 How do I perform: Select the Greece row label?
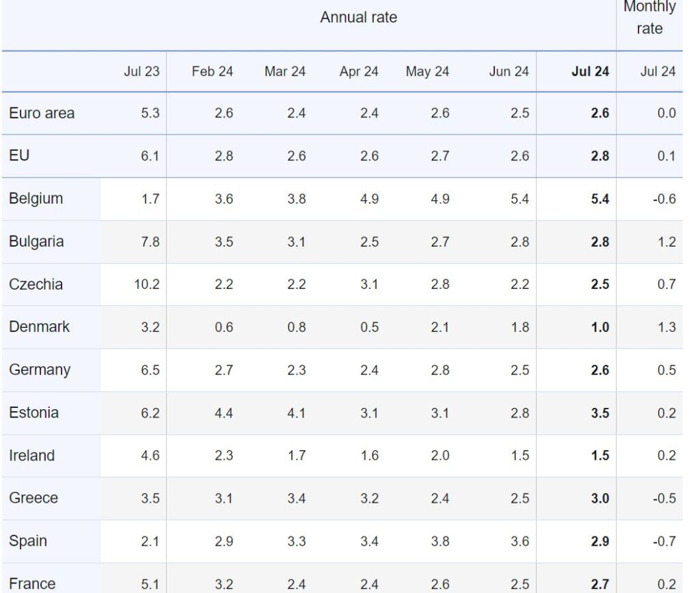click(33, 498)
